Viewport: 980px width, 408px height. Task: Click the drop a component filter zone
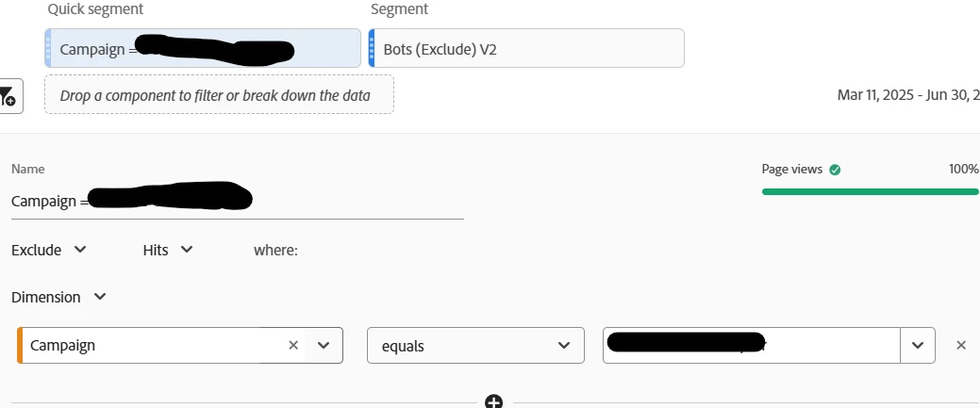(x=220, y=95)
